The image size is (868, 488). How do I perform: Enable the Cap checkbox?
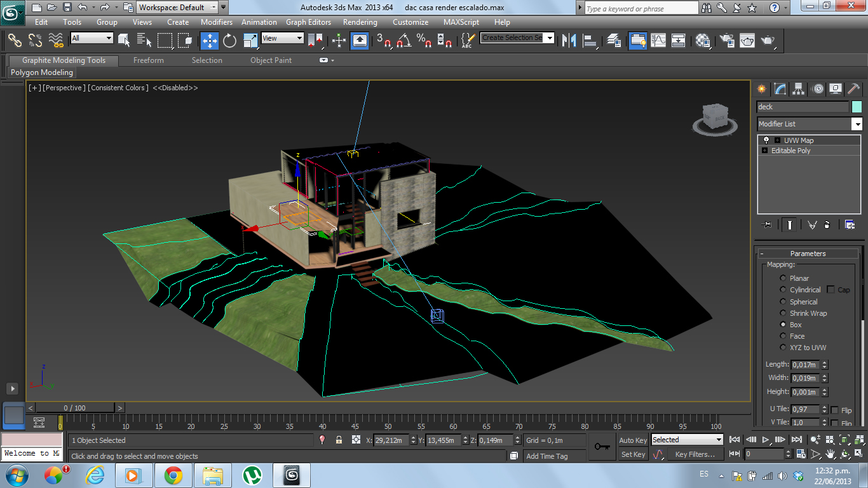(x=831, y=290)
